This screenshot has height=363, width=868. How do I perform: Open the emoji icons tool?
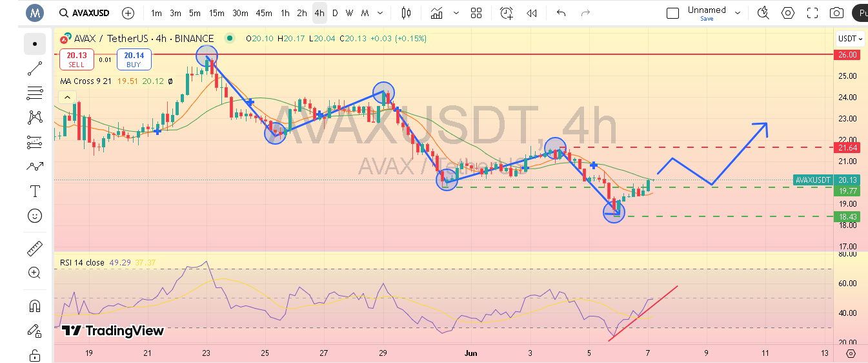tap(35, 215)
